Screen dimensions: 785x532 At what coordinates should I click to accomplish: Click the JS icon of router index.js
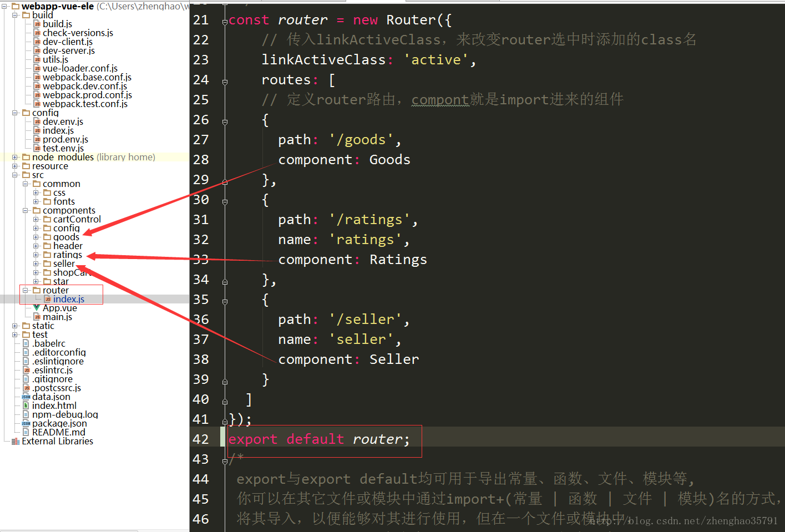48,299
